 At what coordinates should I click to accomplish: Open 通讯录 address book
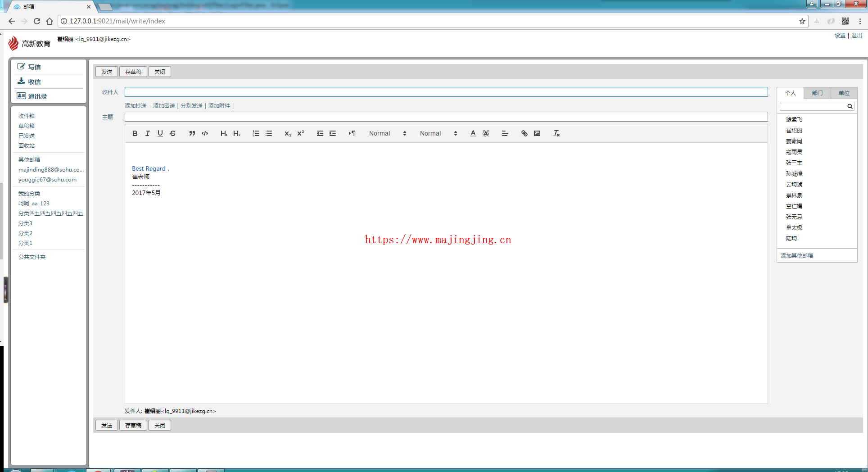point(32,96)
